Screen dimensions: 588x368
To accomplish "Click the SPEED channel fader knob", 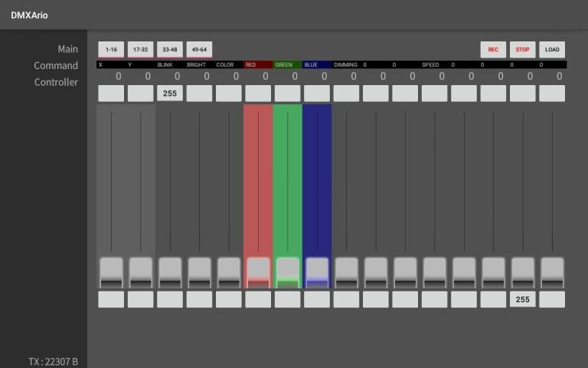I will (434, 272).
